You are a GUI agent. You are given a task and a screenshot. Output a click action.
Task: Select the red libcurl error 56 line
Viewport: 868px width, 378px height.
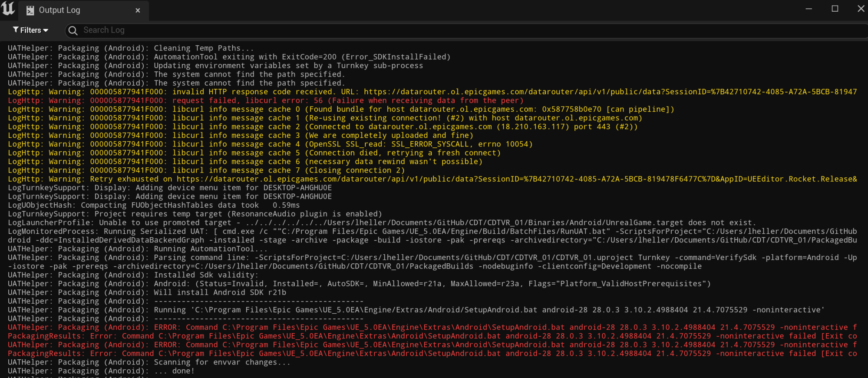point(266,100)
